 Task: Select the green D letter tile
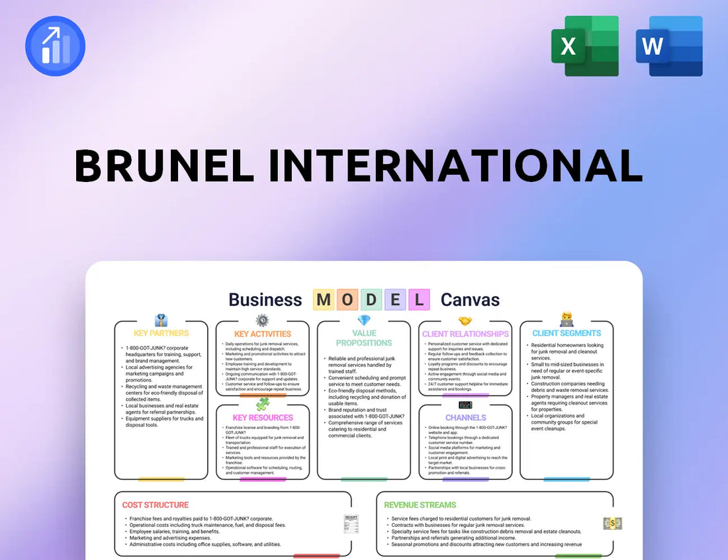371,299
